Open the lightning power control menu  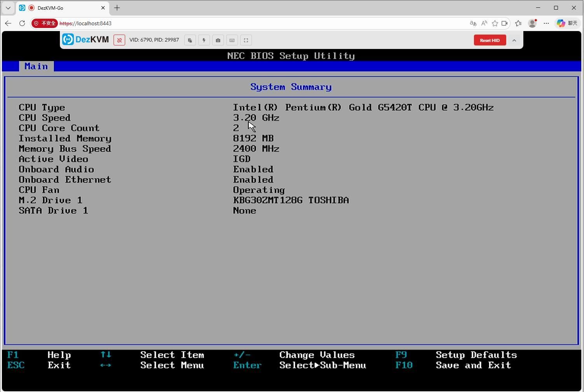(x=204, y=40)
